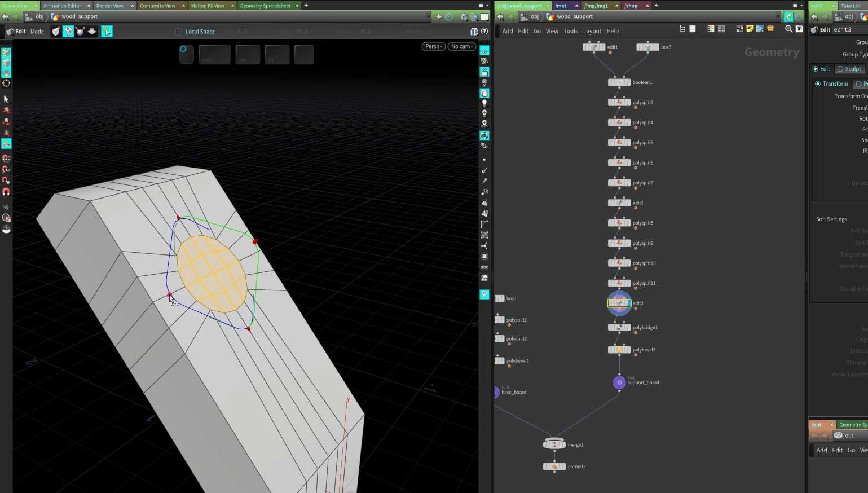Click the support_board null node
The height and width of the screenshot is (493, 868).
[619, 382]
